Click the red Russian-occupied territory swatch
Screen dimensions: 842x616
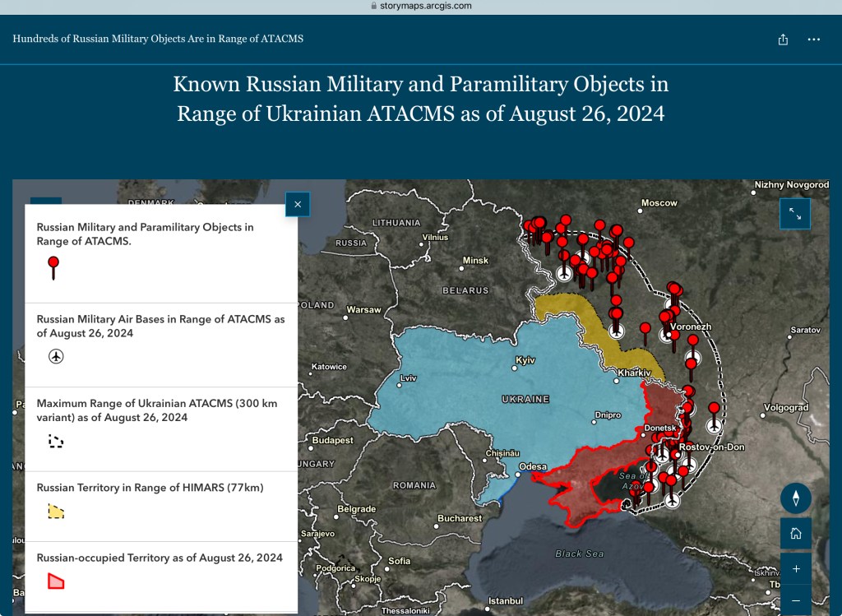[x=56, y=581]
